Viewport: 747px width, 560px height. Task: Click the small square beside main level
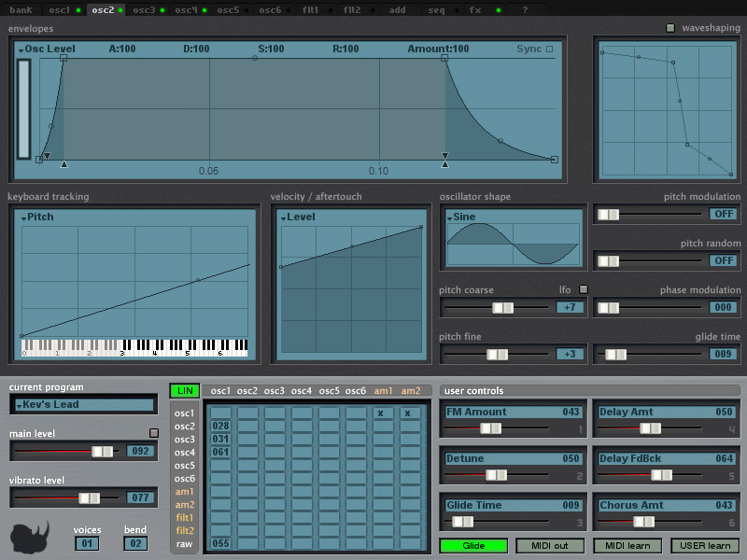pos(154,433)
